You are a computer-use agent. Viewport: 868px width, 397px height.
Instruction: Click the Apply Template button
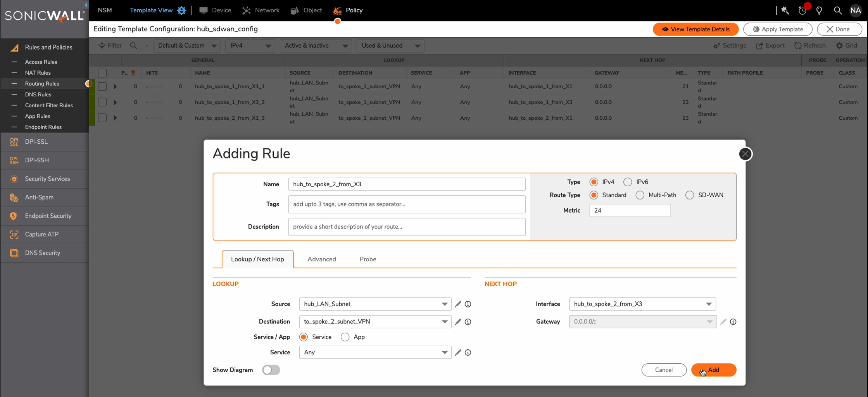(778, 29)
